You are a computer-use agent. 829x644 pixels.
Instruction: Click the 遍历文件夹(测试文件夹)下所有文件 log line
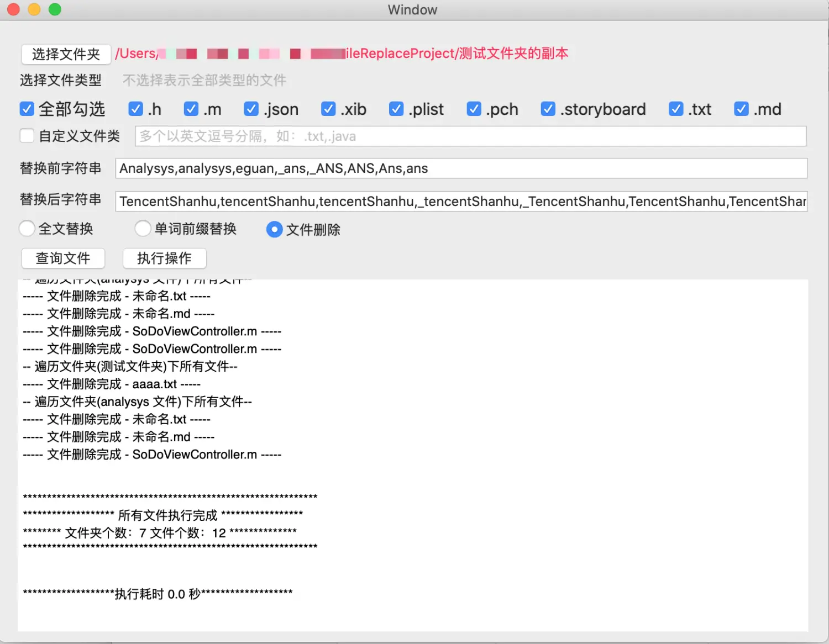point(130,367)
